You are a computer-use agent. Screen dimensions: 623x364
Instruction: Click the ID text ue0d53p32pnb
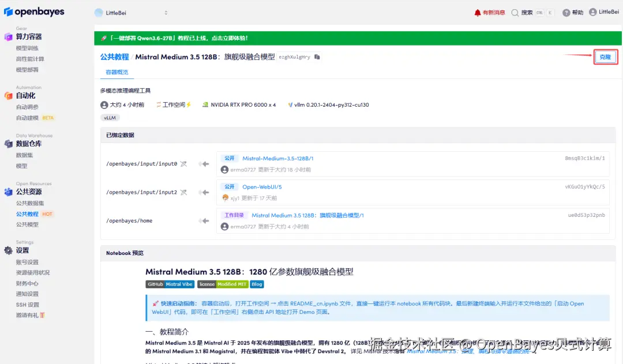(587, 215)
